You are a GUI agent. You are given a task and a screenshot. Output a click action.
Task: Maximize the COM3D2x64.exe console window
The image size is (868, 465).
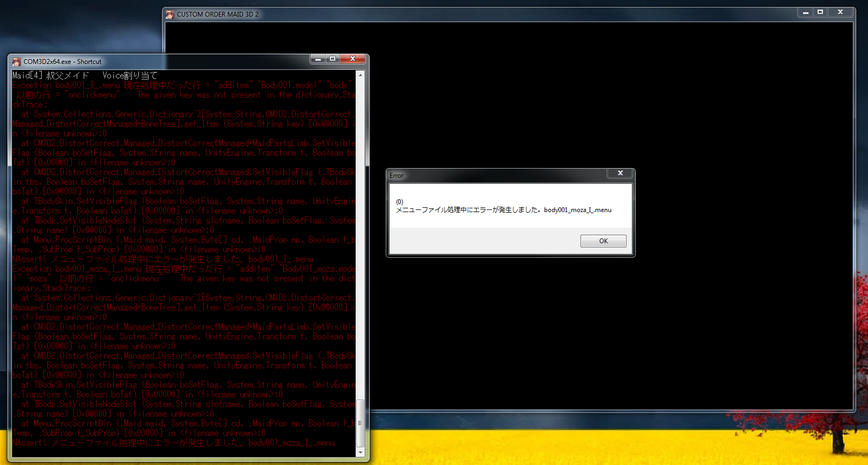(333, 59)
